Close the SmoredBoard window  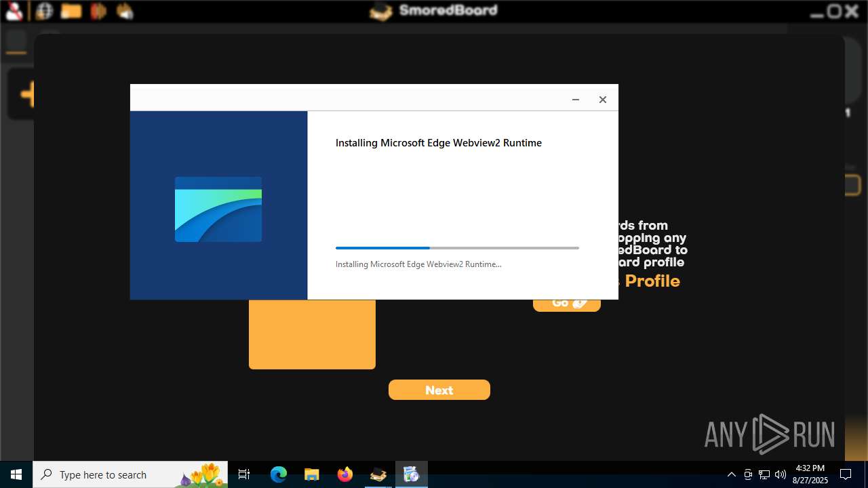[x=851, y=12]
